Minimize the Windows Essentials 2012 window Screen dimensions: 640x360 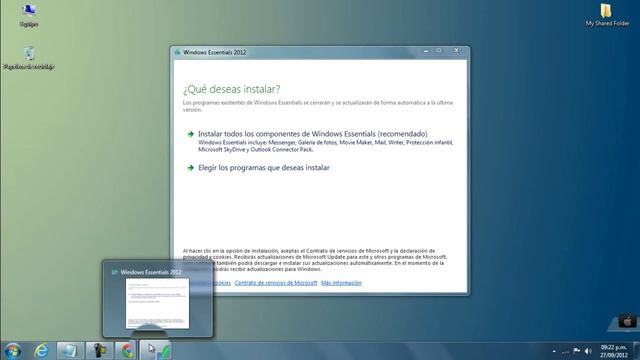tap(426, 51)
